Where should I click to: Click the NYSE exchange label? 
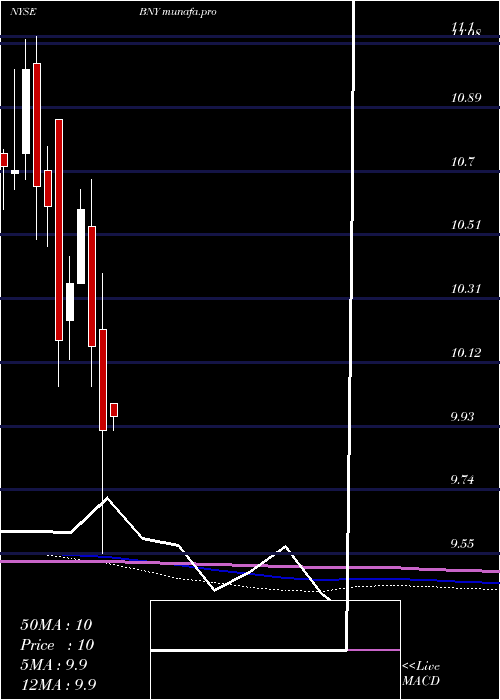[23, 12]
